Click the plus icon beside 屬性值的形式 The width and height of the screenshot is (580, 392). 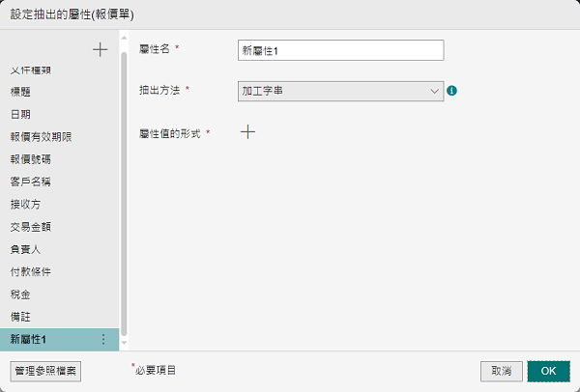[x=247, y=133]
